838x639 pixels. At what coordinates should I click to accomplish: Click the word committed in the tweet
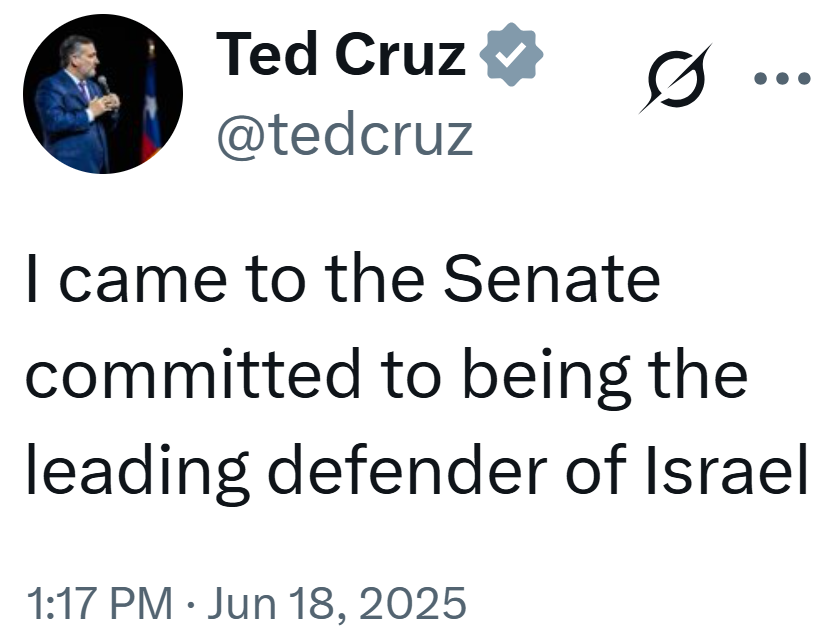pyautogui.click(x=192, y=374)
